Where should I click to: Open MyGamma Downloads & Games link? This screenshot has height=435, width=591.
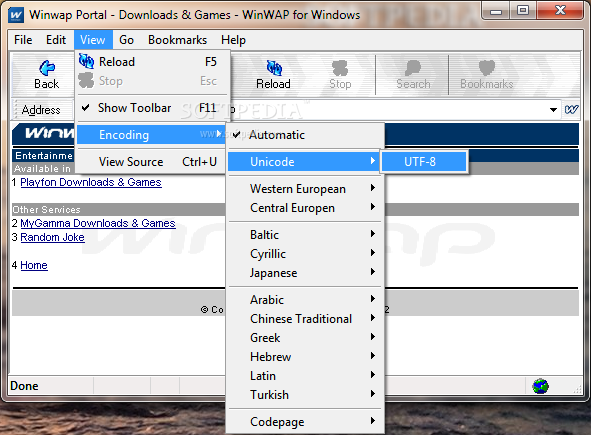click(98, 223)
